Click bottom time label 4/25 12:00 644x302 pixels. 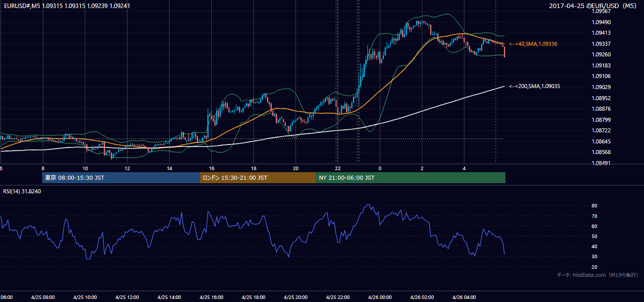click(127, 297)
